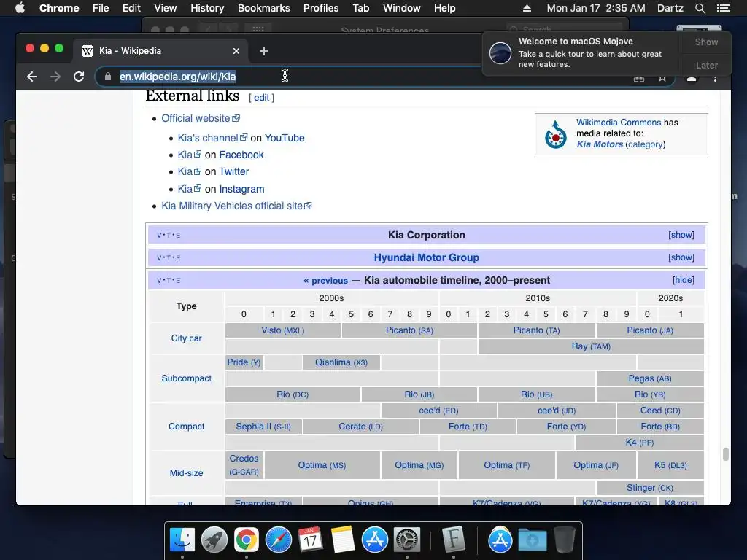747x560 pixels.
Task: Reload the Kia Wikipedia page
Action: coord(79,77)
